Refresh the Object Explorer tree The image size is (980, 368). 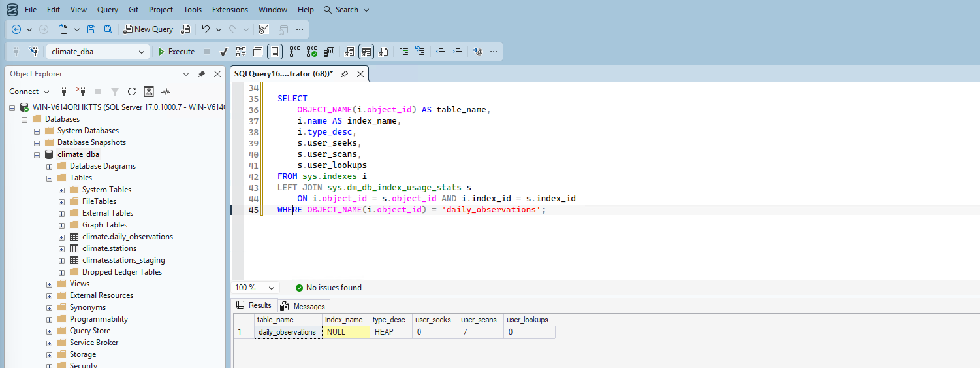[132, 92]
